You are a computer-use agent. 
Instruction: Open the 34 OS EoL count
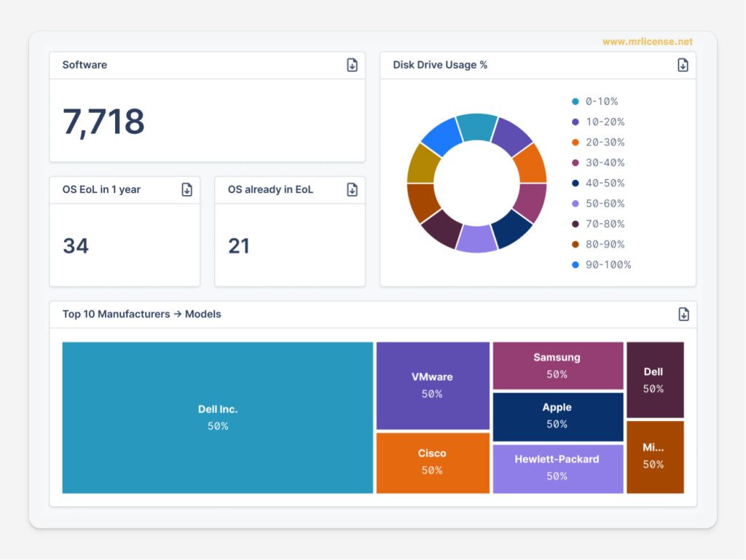[76, 246]
